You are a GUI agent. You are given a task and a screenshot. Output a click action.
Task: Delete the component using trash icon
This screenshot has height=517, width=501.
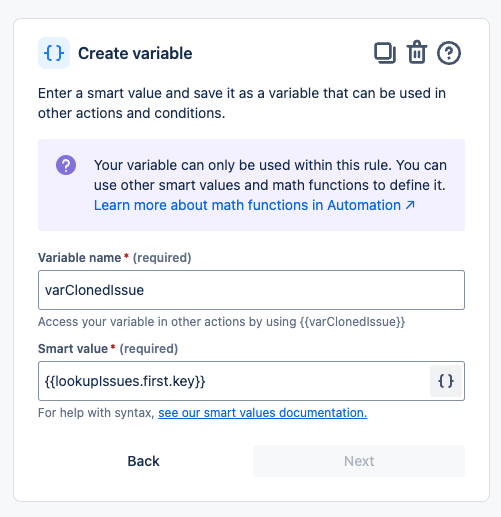[417, 52]
